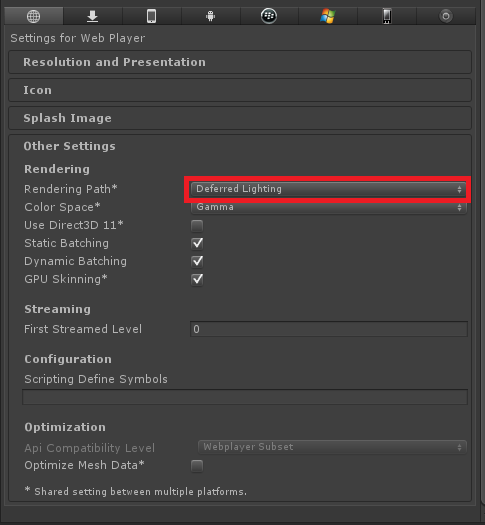Uncheck the Static Batching checkbox
Image resolution: width=485 pixels, height=525 pixels.
(x=197, y=243)
